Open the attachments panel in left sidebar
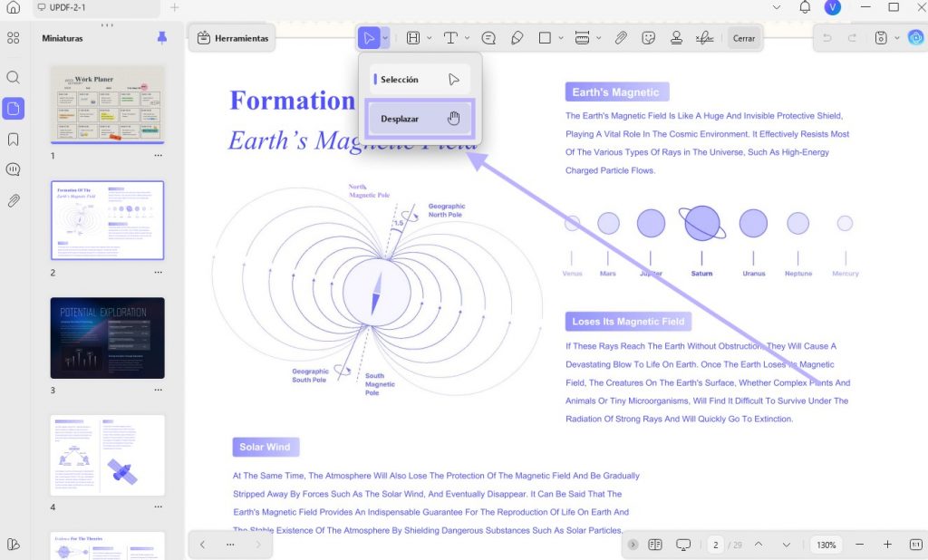 coord(13,200)
